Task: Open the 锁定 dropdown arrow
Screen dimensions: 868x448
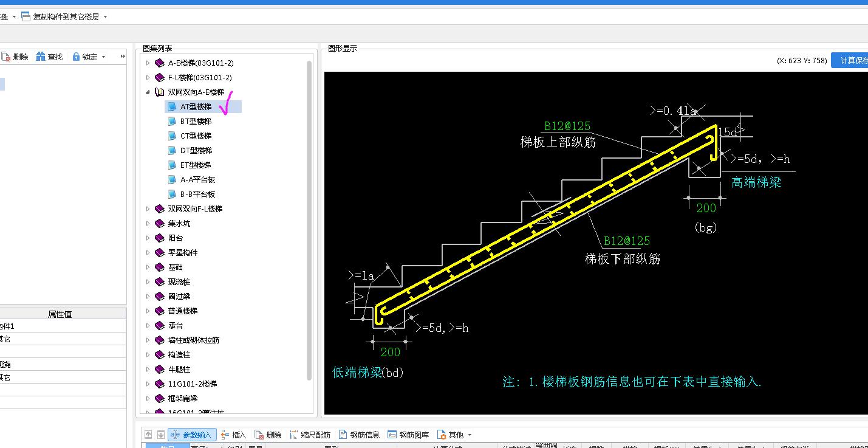Action: click(104, 57)
